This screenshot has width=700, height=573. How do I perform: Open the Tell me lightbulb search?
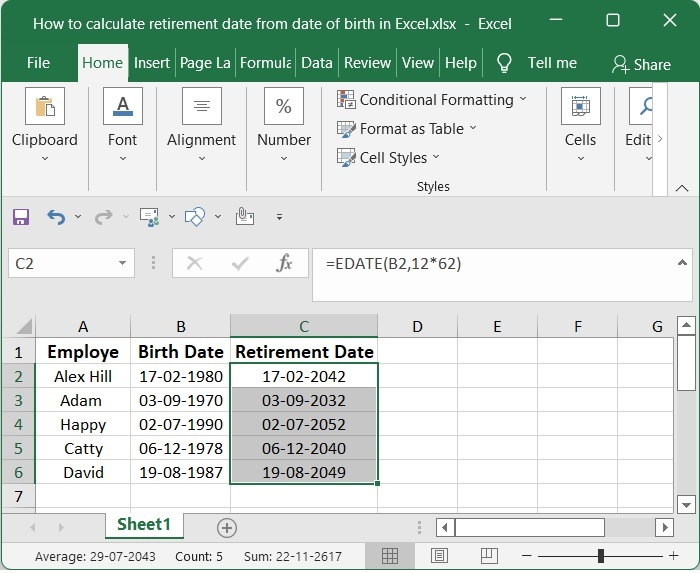point(504,63)
